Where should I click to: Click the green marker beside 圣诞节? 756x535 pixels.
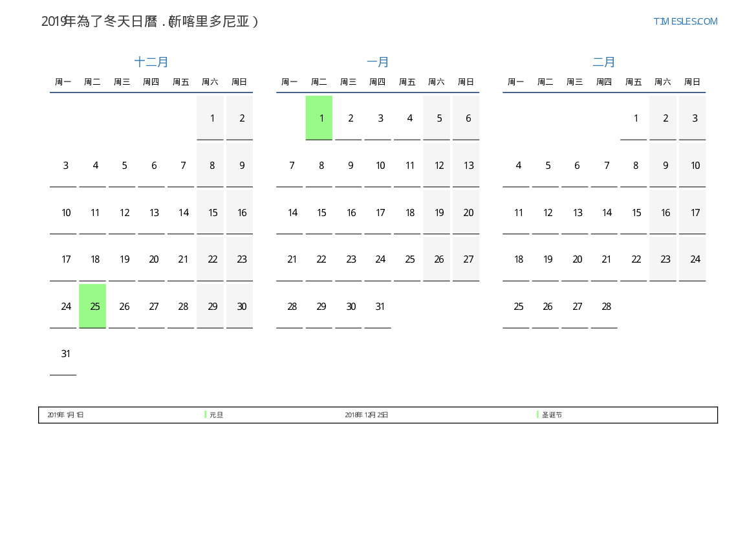coord(537,415)
